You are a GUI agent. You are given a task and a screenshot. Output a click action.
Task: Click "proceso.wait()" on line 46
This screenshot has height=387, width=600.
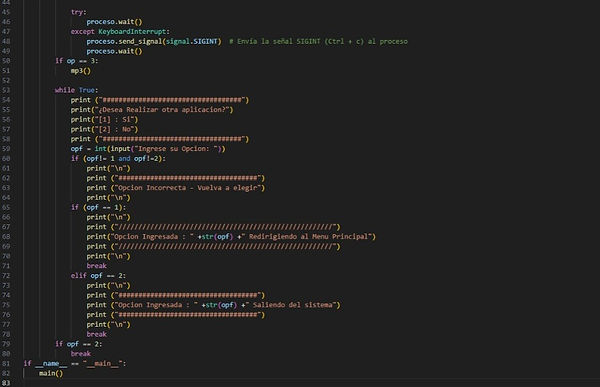pos(114,22)
